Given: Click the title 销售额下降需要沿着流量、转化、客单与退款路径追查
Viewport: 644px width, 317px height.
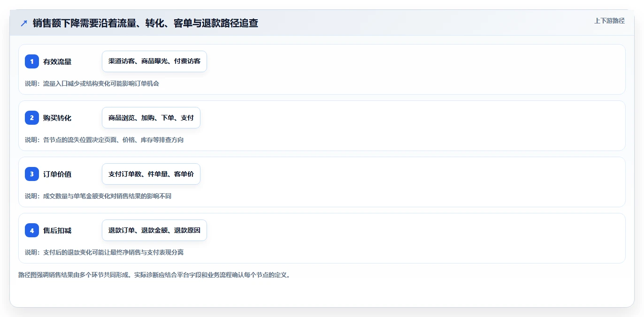Looking at the screenshot, I should 146,23.
